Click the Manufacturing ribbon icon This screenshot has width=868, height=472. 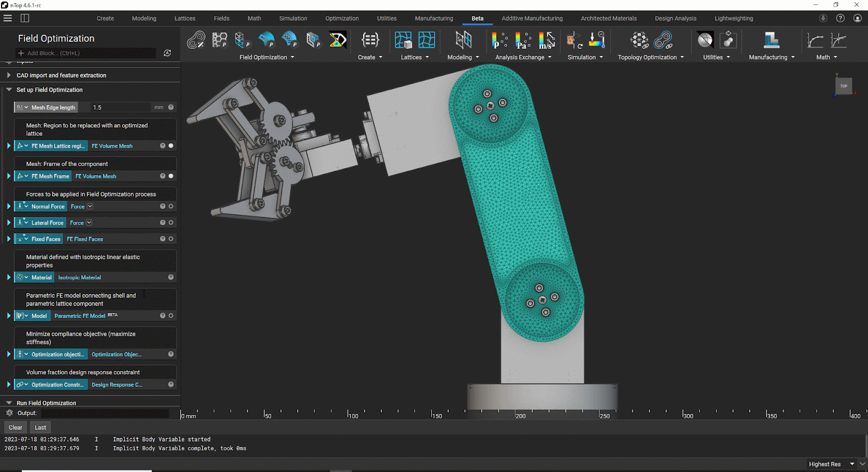[x=771, y=40]
